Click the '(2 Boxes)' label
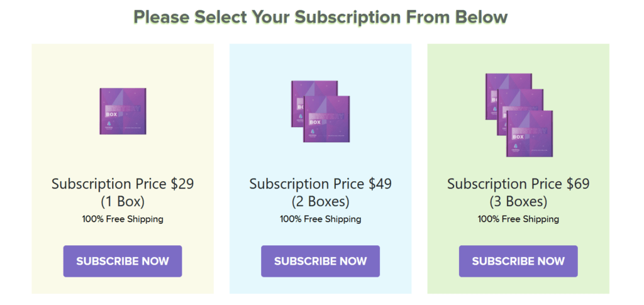 click(x=320, y=202)
